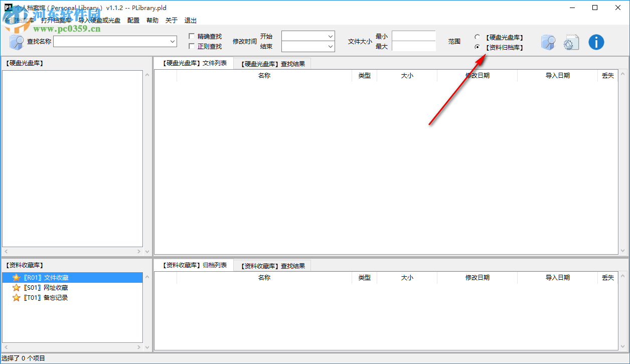Image resolution: width=630 pixels, height=364 pixels.
Task: Enable the 精确查找 checkbox
Action: tap(191, 36)
